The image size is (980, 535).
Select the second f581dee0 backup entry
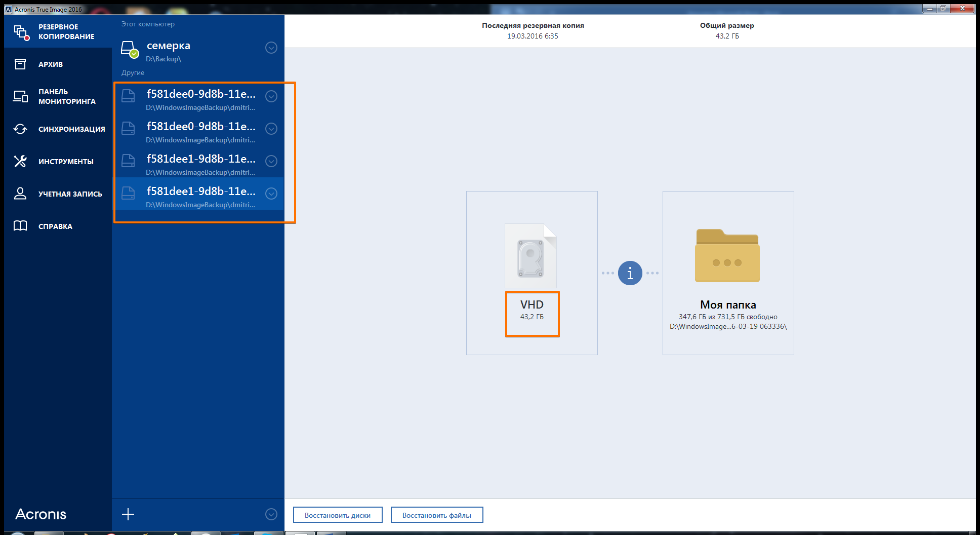pos(200,132)
